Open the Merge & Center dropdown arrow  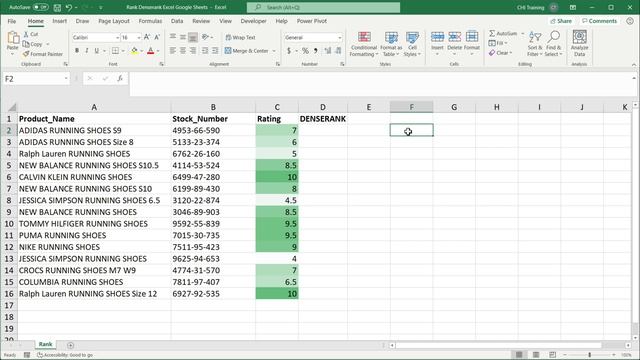coord(274,51)
